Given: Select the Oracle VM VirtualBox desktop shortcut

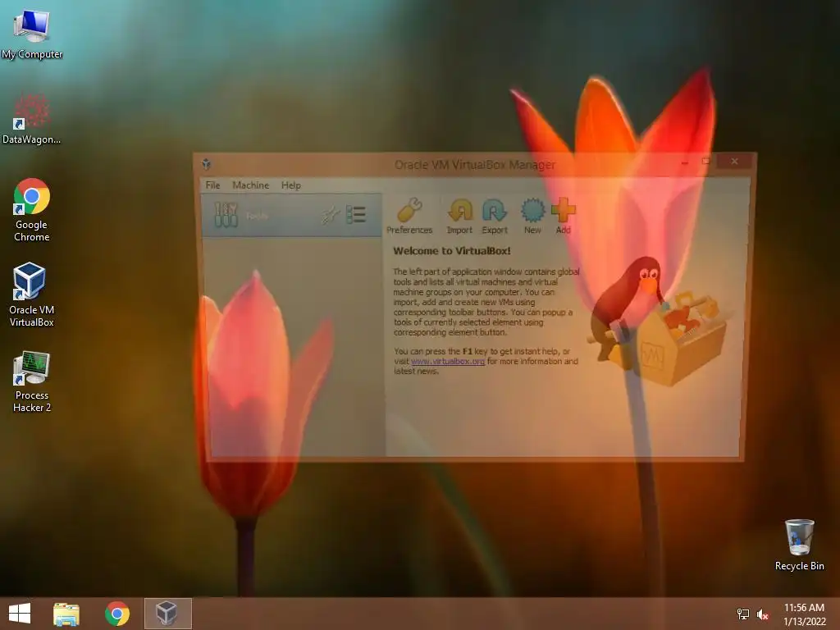Looking at the screenshot, I should coord(32,294).
